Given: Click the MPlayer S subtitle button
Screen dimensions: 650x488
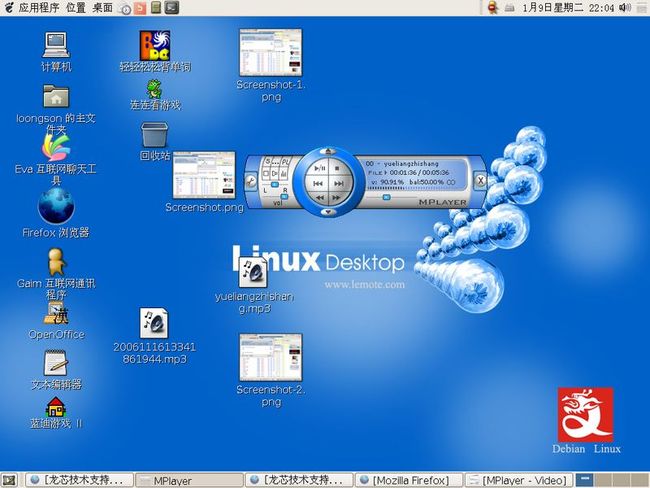Looking at the screenshot, I should coord(268,161).
